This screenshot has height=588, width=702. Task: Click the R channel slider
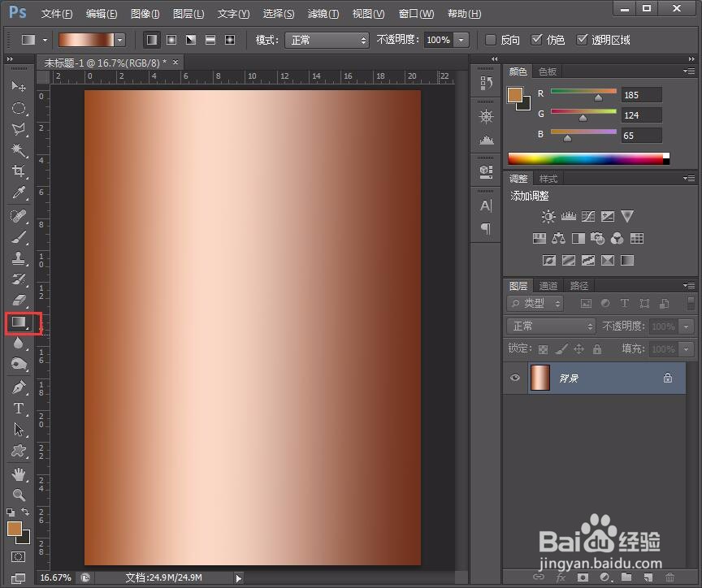click(583, 91)
